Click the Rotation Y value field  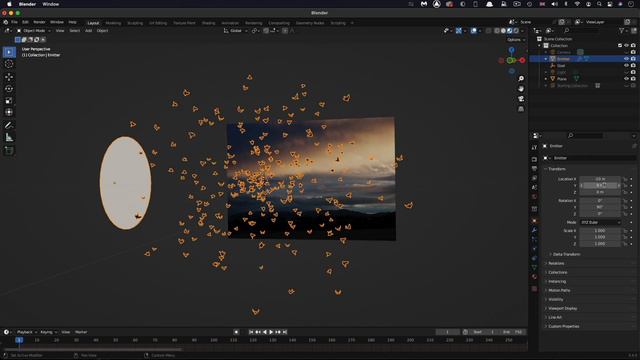tap(600, 207)
